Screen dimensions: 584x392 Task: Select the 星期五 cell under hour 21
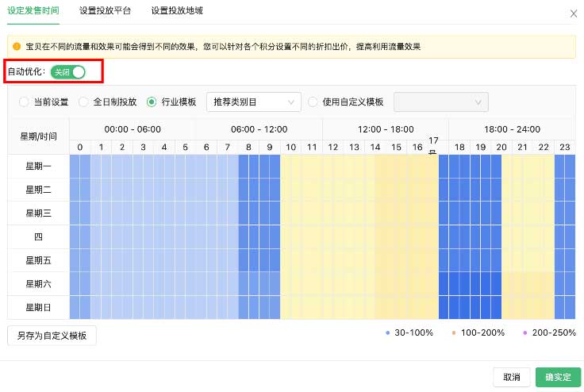(x=523, y=260)
